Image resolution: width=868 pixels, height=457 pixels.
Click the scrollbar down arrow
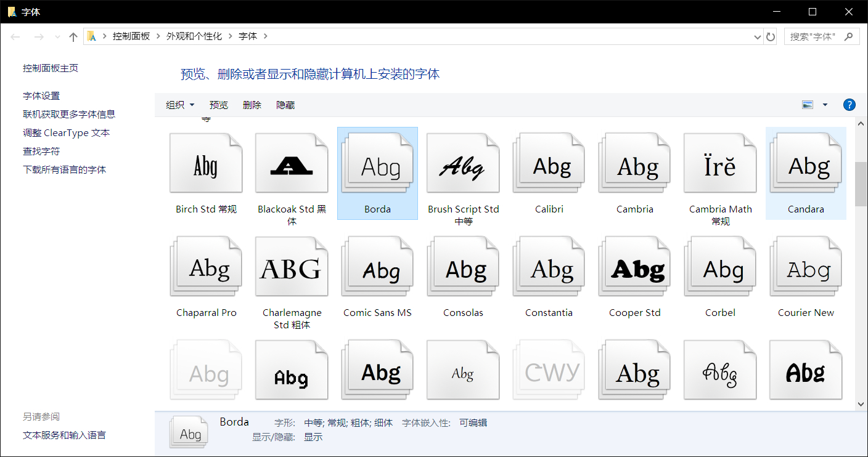click(x=861, y=404)
